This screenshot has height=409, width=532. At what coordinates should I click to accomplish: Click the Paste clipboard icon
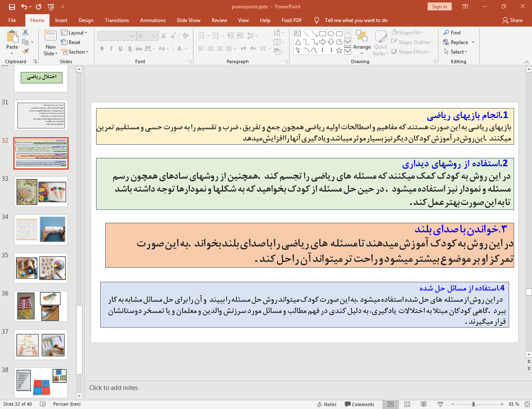coord(12,37)
